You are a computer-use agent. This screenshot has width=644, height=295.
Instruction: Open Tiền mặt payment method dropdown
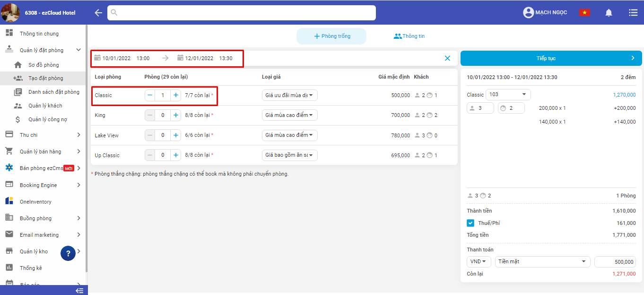[542, 262]
